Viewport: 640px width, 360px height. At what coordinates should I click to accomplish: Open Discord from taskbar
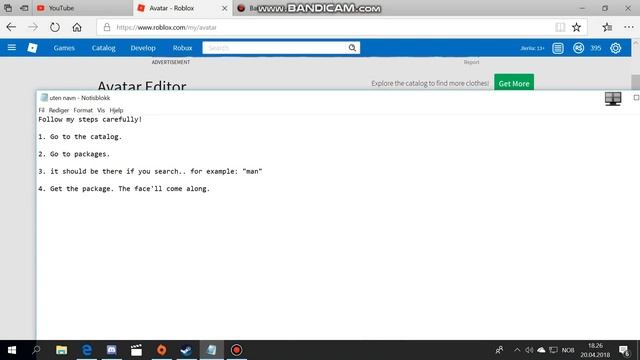tap(111, 350)
